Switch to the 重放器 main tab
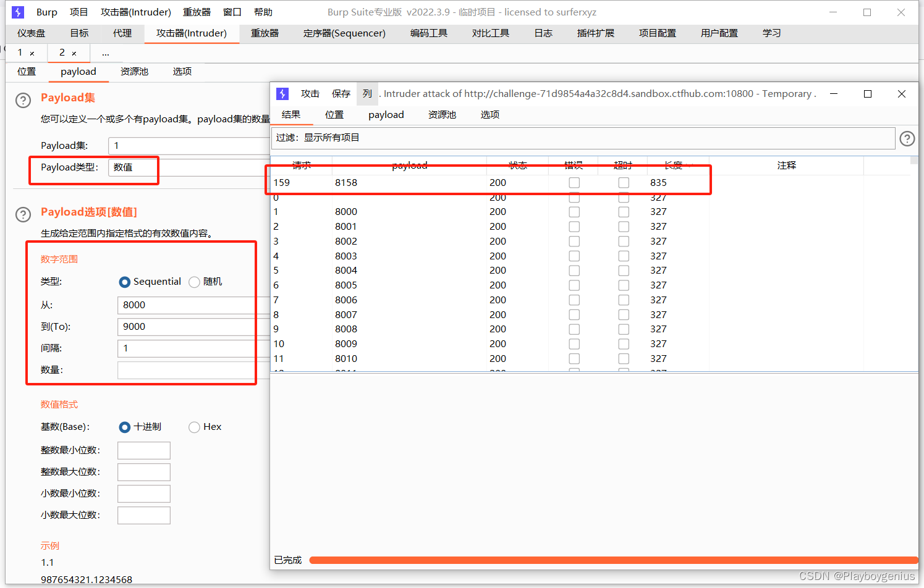924x588 pixels. pos(265,33)
